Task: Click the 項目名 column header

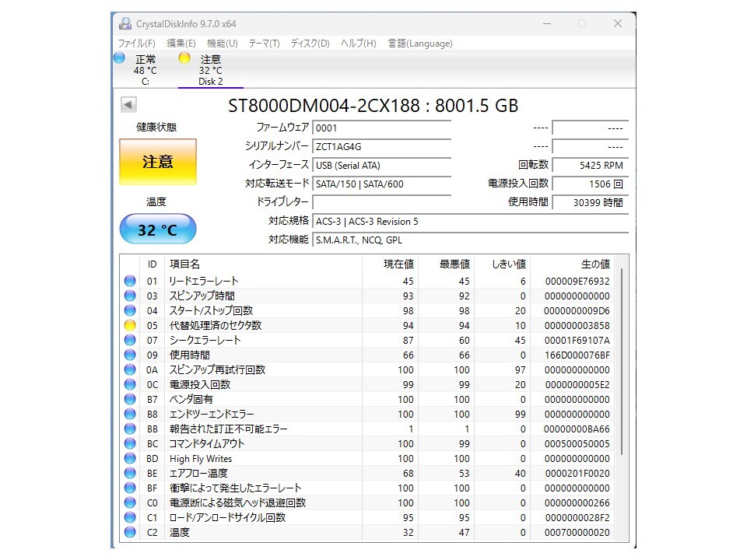Action: coord(264,264)
